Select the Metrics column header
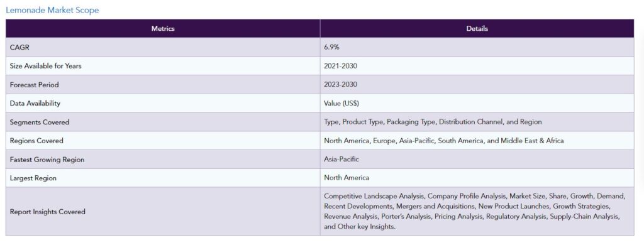This screenshot has height=245, width=644. pyautogui.click(x=163, y=28)
